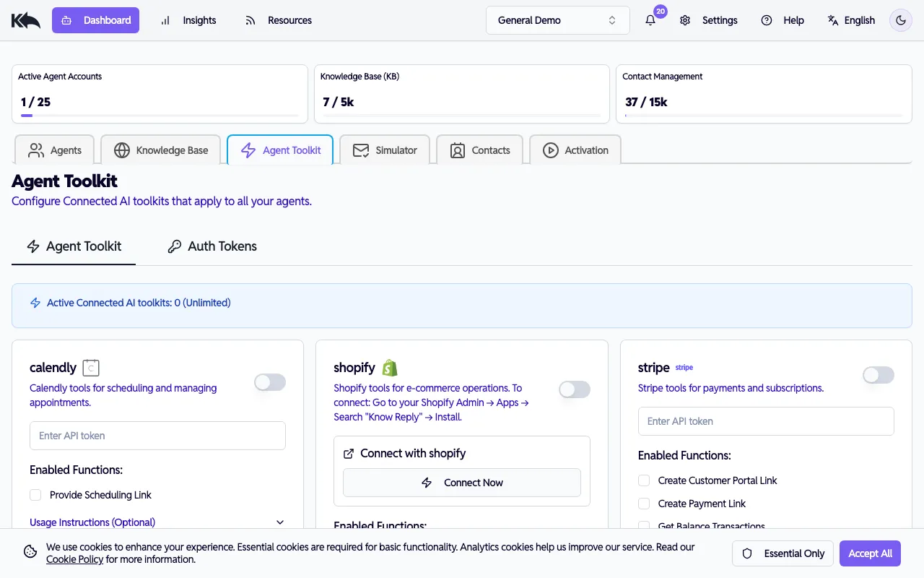Click the KnowReply logo in the top bar
The width and height of the screenshot is (924, 578).
coord(25,20)
